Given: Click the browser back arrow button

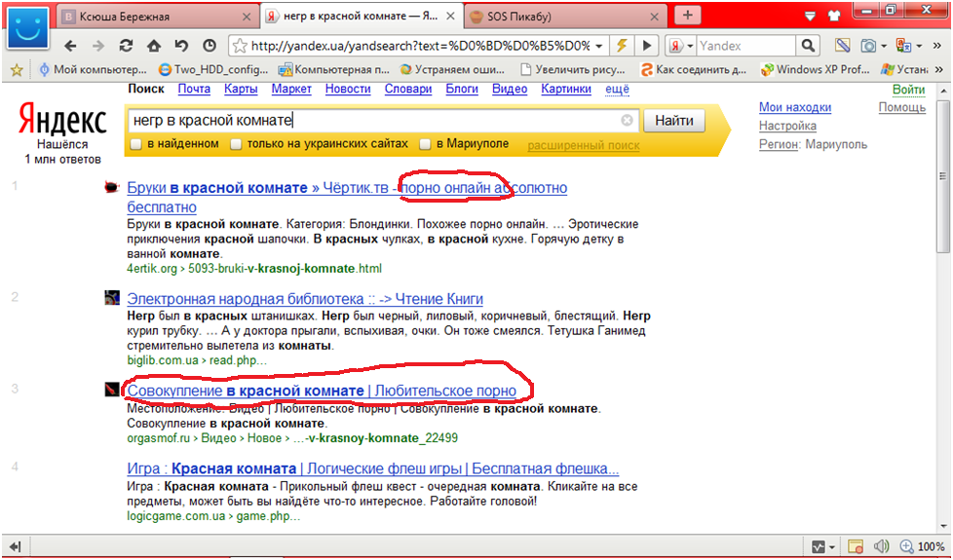Looking at the screenshot, I should [x=70, y=46].
